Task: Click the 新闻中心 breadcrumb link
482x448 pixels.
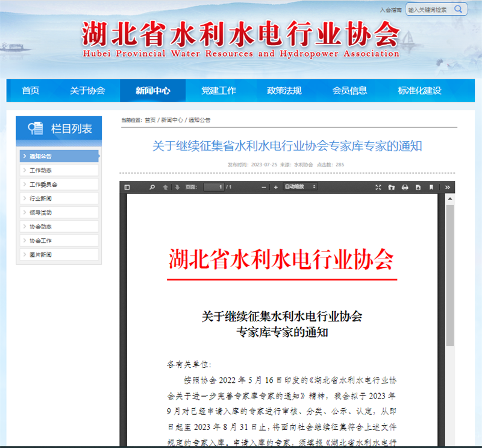Action: pos(172,119)
